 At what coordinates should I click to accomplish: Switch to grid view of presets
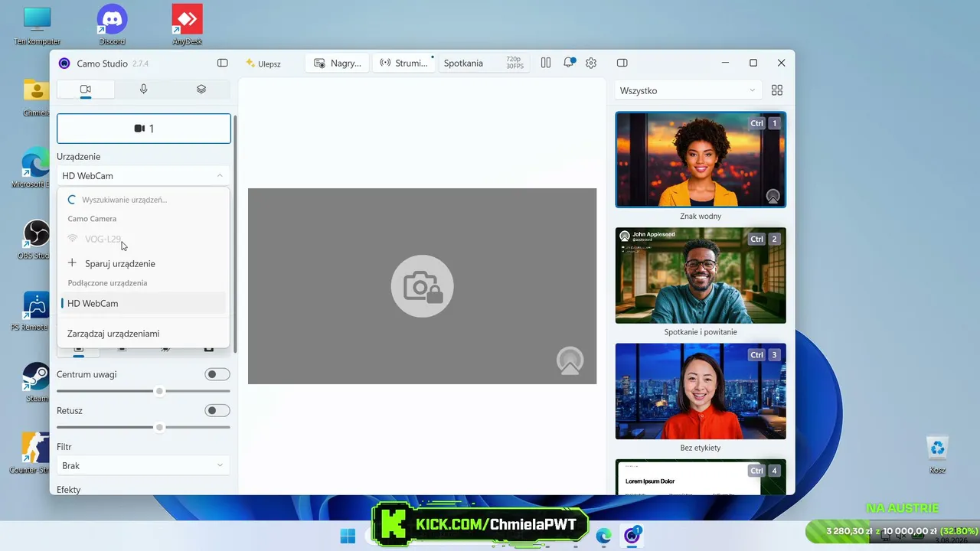point(777,90)
